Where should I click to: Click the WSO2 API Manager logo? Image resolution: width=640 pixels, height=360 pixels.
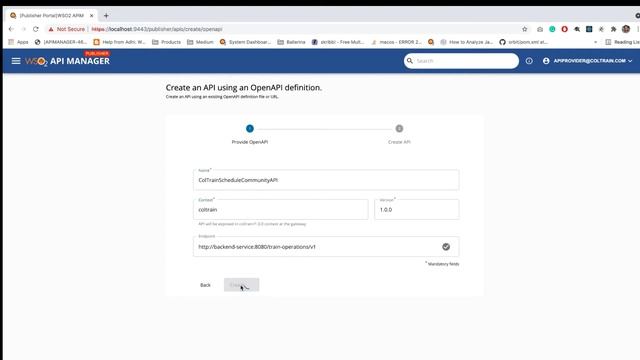point(67,61)
